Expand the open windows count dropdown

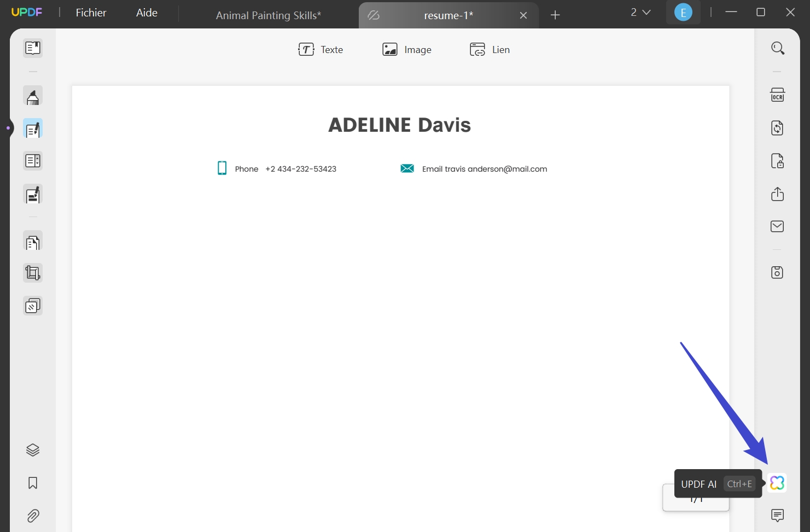[x=640, y=12]
